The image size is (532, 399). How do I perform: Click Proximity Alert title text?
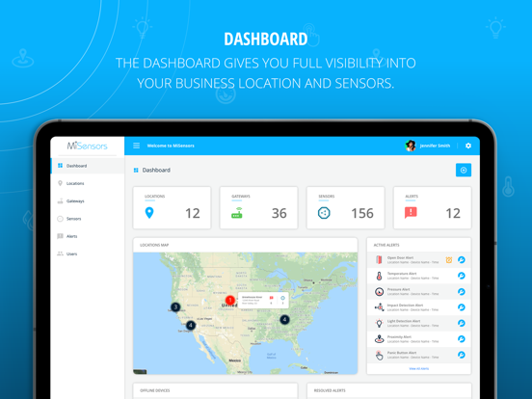399,337
